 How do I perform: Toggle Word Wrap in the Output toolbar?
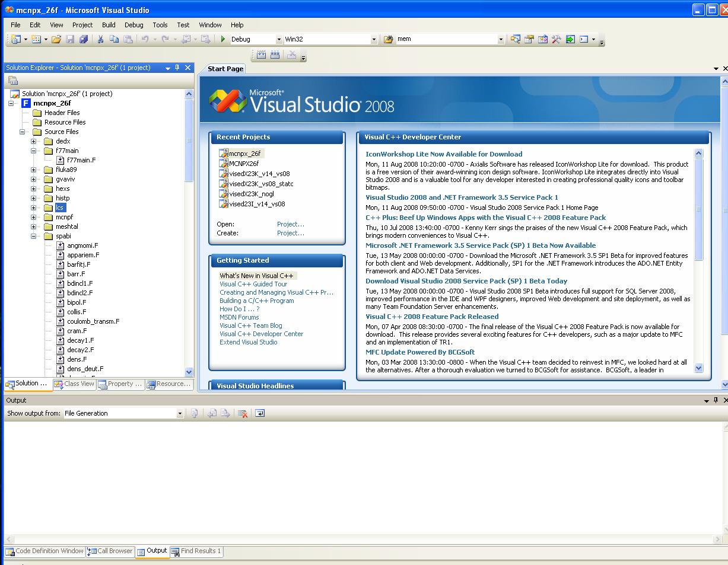tap(259, 413)
